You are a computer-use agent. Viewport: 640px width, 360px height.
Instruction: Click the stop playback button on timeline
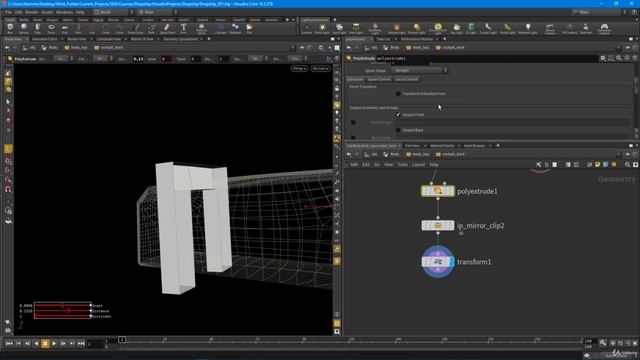coord(45,344)
